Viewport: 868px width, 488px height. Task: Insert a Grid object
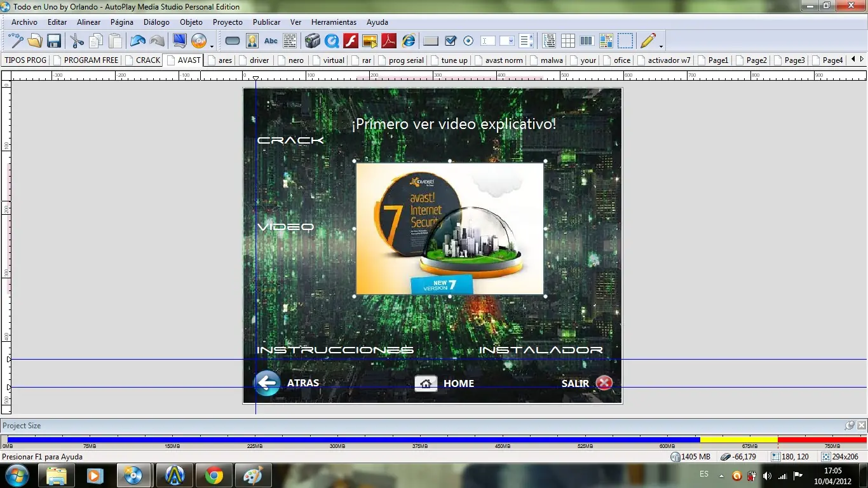pyautogui.click(x=568, y=41)
